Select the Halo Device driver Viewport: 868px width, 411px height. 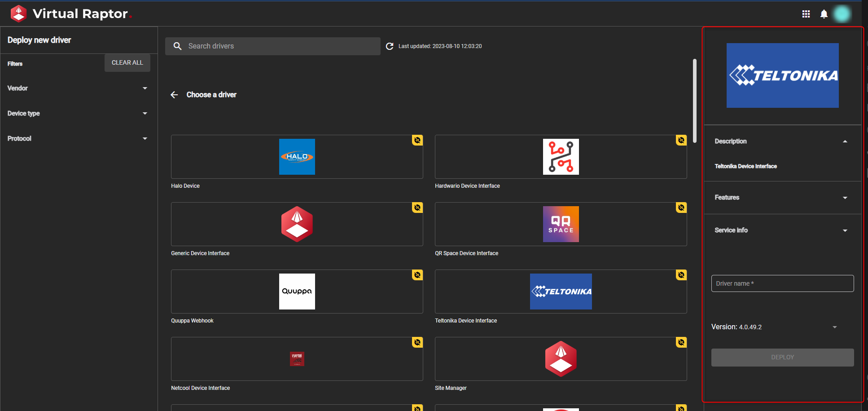click(x=297, y=157)
